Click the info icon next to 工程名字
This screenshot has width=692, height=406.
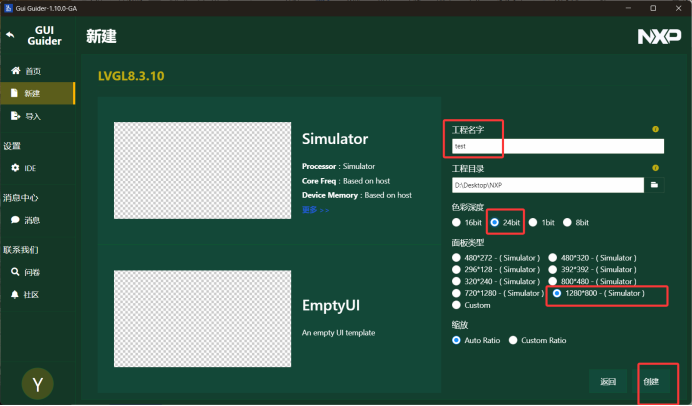655,129
